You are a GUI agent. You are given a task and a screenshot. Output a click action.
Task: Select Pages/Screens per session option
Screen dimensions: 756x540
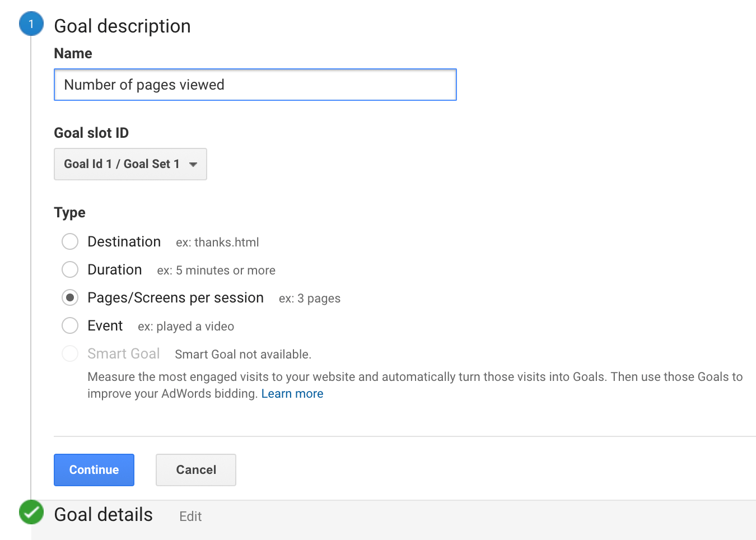pyautogui.click(x=70, y=297)
